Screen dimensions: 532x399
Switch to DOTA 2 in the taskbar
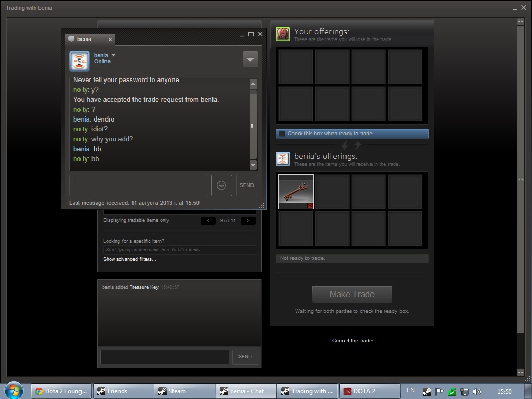coord(369,391)
